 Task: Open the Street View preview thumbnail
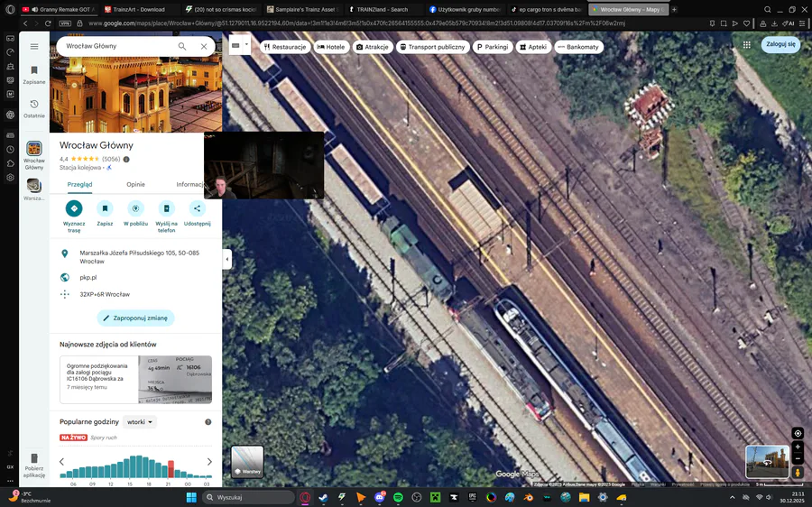tap(768, 461)
